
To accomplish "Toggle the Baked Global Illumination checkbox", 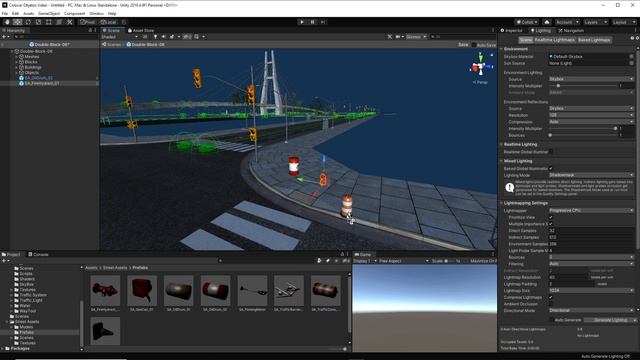I will [551, 169].
